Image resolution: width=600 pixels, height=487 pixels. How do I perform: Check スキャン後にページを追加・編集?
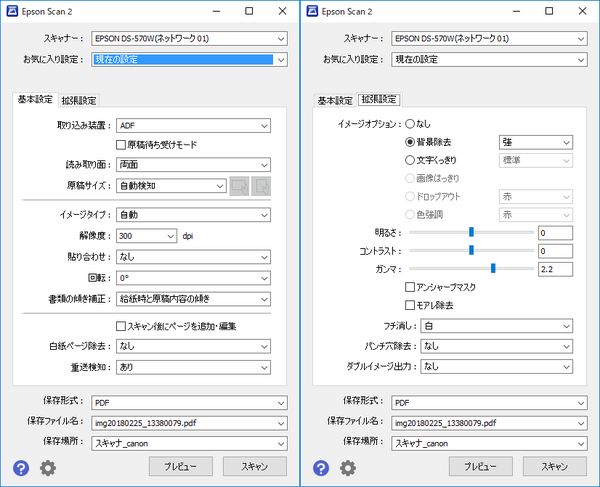point(121,326)
